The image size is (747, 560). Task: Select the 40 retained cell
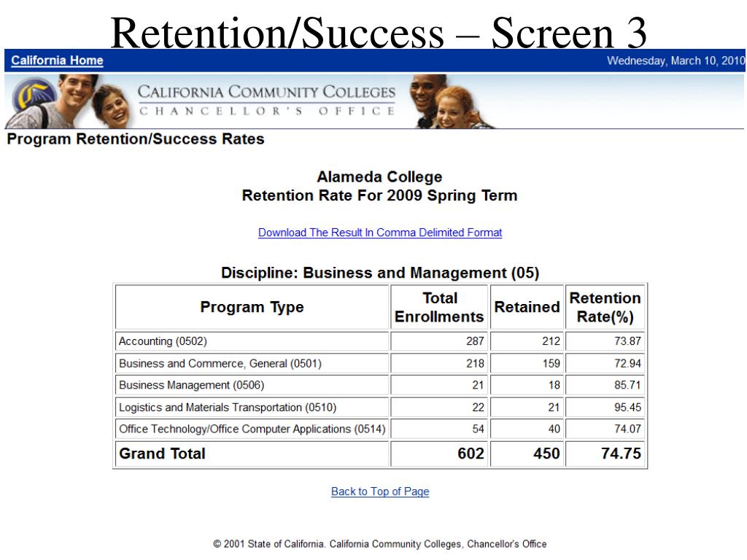(527, 429)
